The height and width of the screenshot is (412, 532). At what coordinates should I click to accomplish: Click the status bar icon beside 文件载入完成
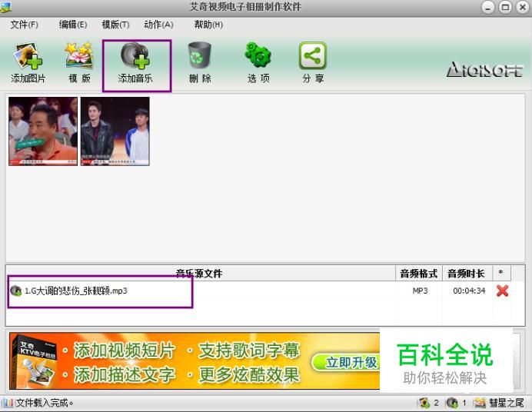(8, 403)
